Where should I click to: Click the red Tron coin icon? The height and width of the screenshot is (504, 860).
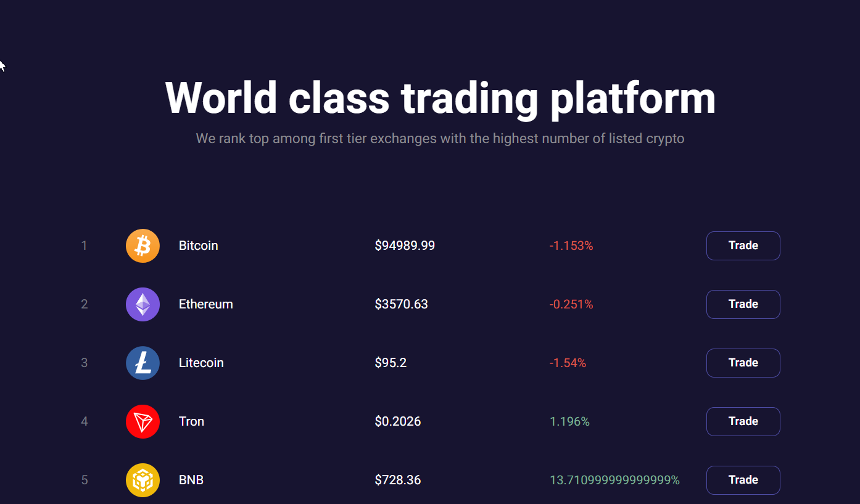coord(143,421)
